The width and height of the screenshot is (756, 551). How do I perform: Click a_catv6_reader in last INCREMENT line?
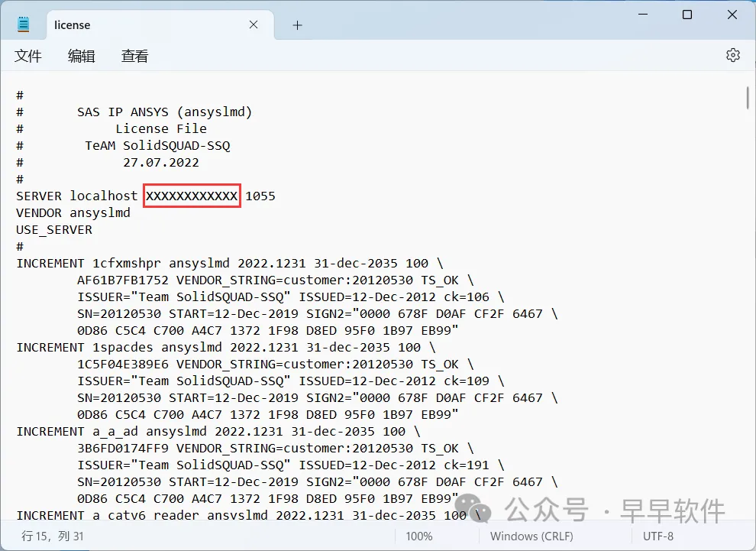[146, 515]
